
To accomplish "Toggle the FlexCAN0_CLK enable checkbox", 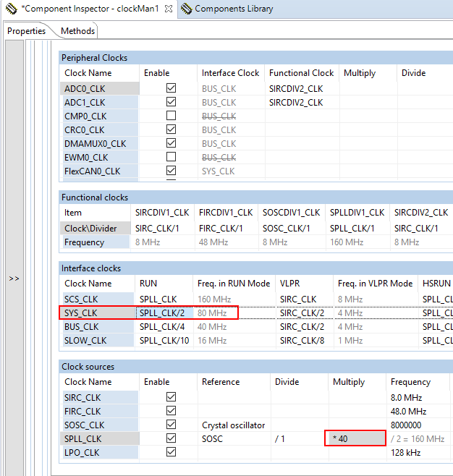I will point(171,171).
